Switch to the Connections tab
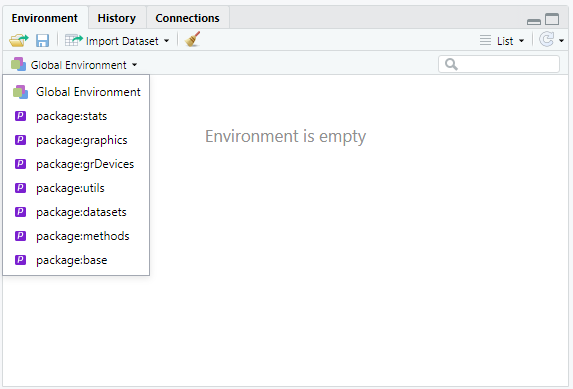The height and width of the screenshot is (389, 573). click(x=187, y=18)
